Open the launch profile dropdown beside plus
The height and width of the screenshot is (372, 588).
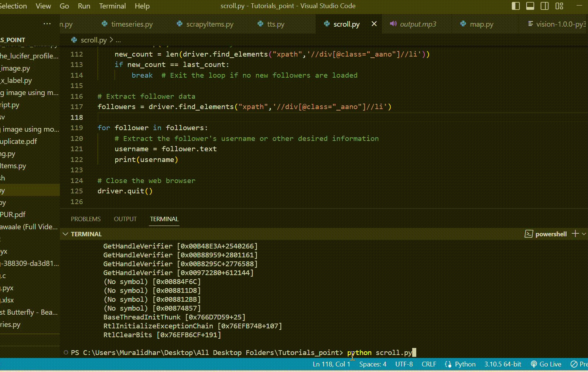point(584,234)
